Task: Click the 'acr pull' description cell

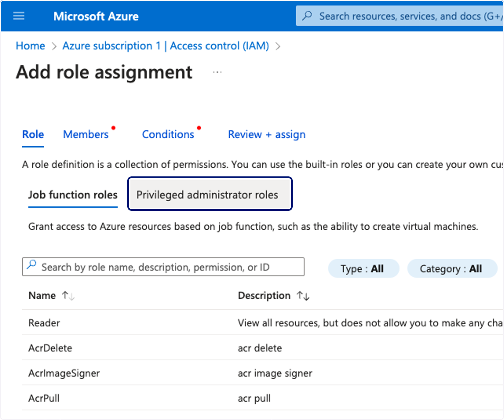Action: coord(254,399)
